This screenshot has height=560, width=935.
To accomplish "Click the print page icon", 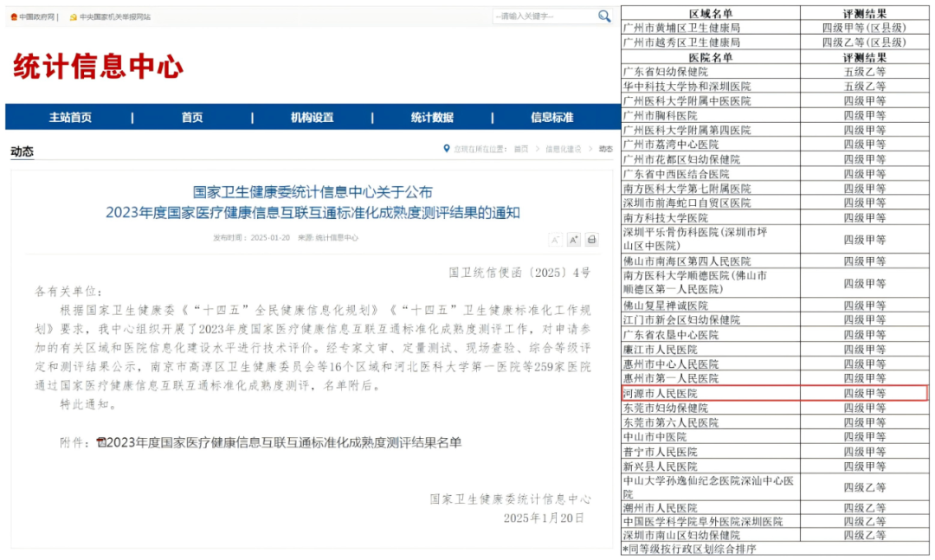I will 592,240.
